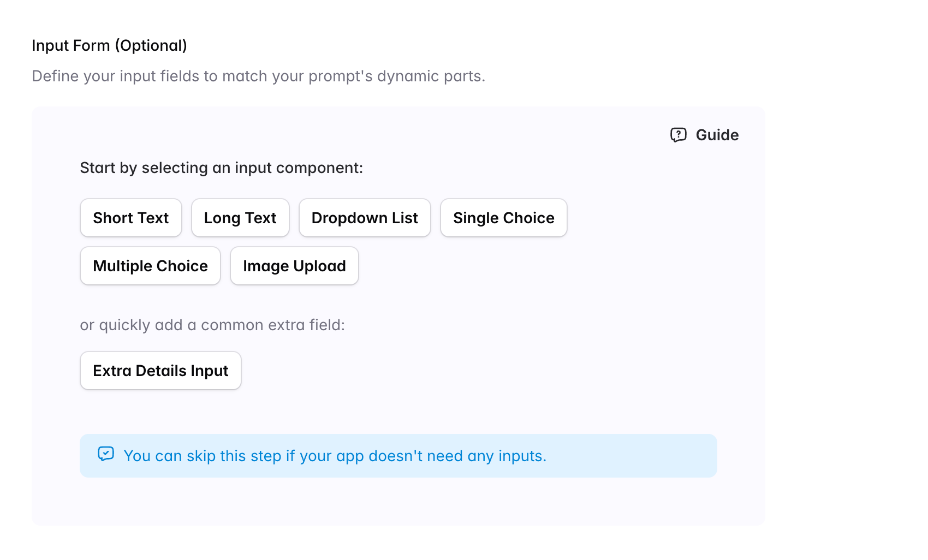
Task: Click the checkmark bubble icon in blue banner
Action: click(x=106, y=454)
